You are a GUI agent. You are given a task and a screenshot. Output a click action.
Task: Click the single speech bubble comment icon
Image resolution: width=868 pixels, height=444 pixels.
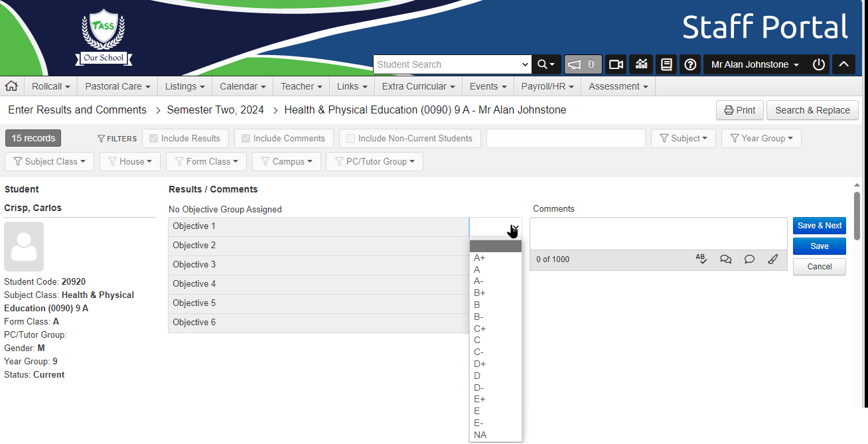click(749, 259)
